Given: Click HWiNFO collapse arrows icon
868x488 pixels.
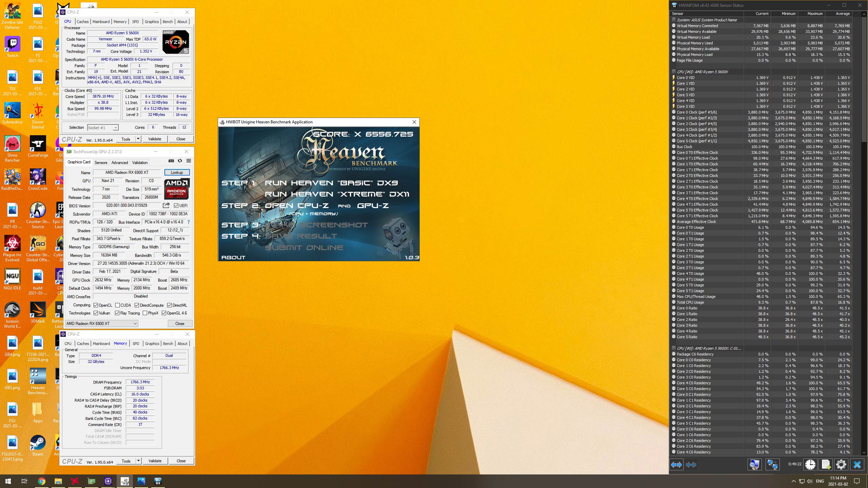Looking at the screenshot, I should click(691, 465).
